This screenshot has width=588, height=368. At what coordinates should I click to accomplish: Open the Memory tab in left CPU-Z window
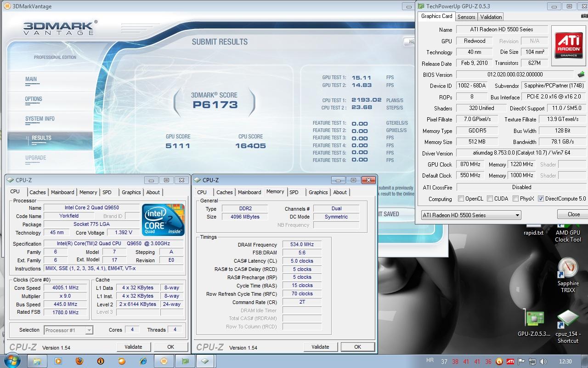click(88, 192)
